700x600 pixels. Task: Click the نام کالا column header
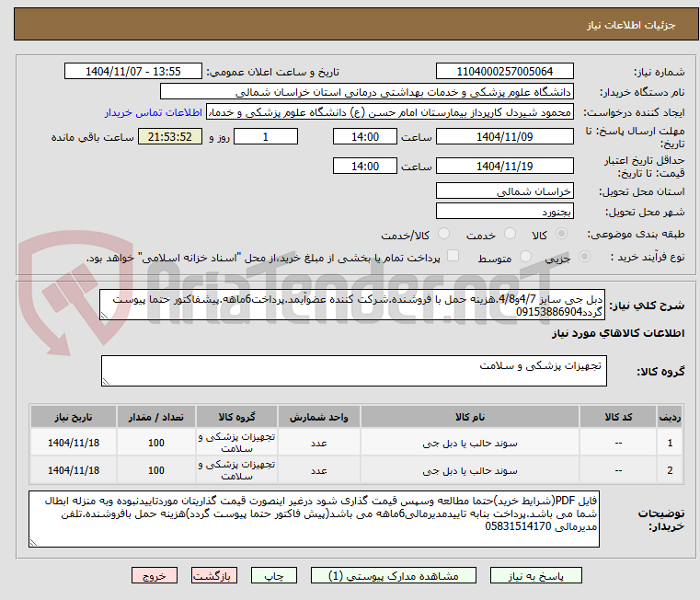tap(470, 417)
